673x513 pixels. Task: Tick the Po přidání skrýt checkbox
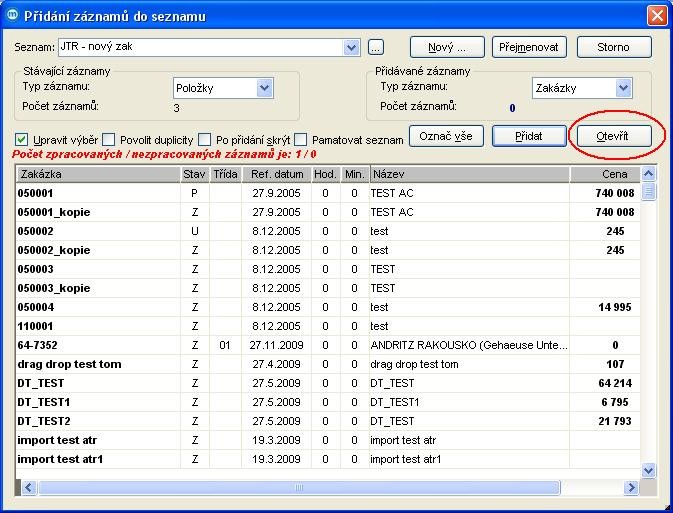pyautogui.click(x=205, y=140)
